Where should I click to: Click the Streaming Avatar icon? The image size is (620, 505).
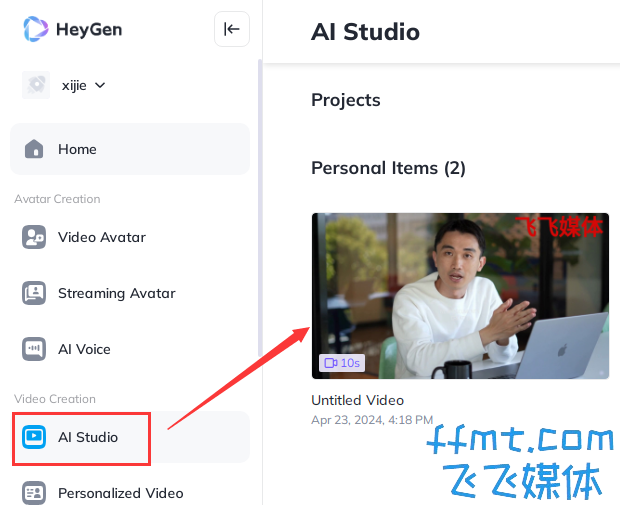point(34,293)
